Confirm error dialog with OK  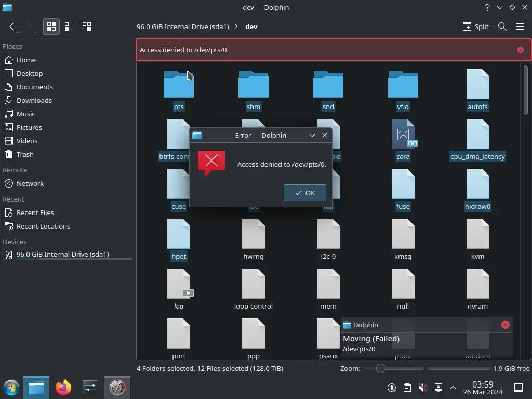(304, 193)
